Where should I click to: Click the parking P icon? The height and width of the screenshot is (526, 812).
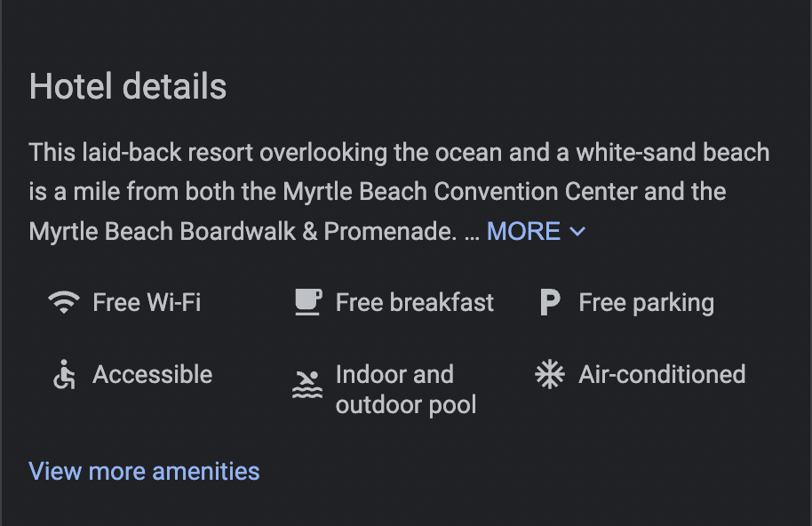tap(550, 303)
